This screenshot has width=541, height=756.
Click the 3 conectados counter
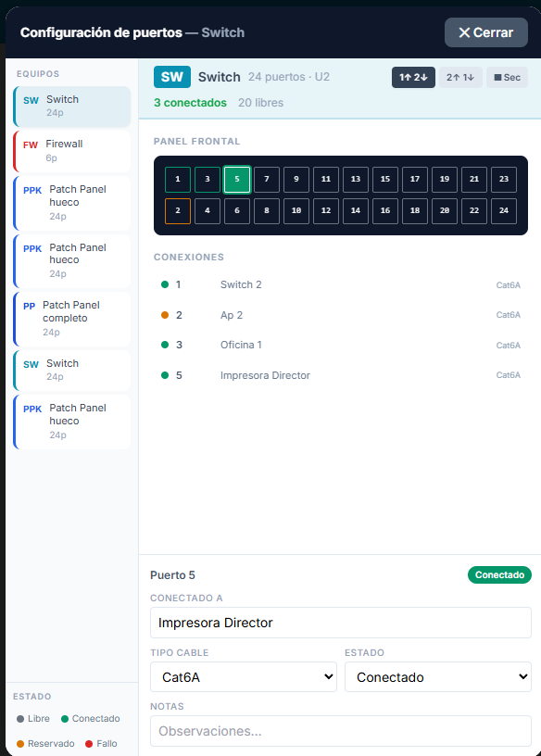point(190,103)
